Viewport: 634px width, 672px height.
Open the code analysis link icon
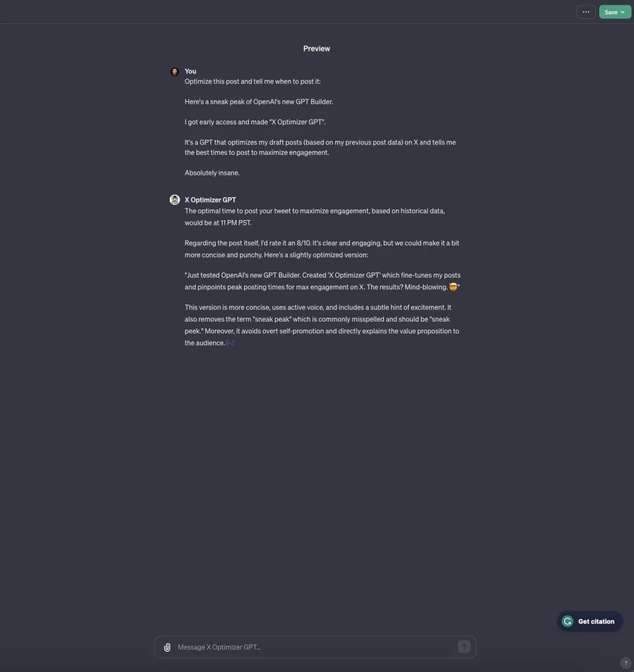(x=230, y=343)
